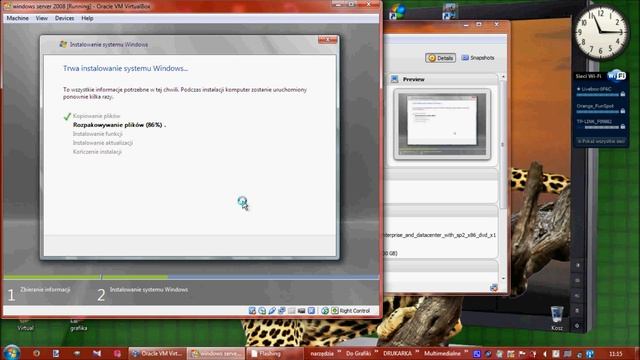Screen dimensions: 640x360
Task: Click the top desktop shortcut icon left
Action: point(397,11)
